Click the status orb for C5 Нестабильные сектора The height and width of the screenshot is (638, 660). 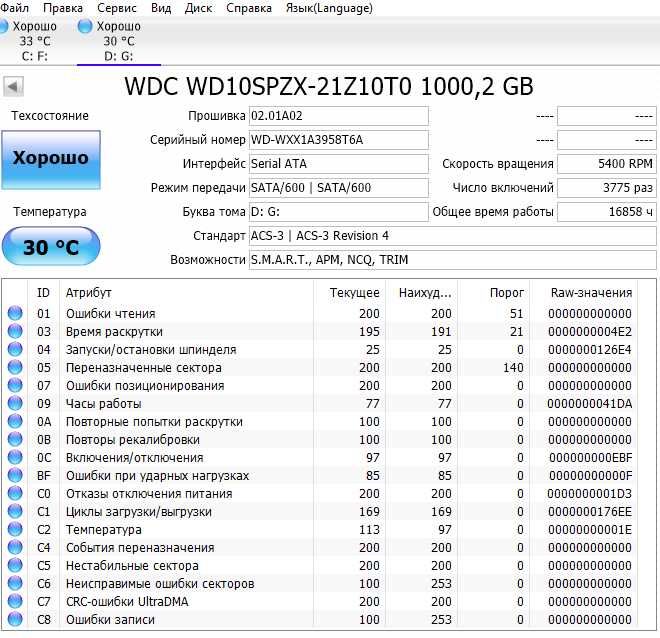[15, 565]
